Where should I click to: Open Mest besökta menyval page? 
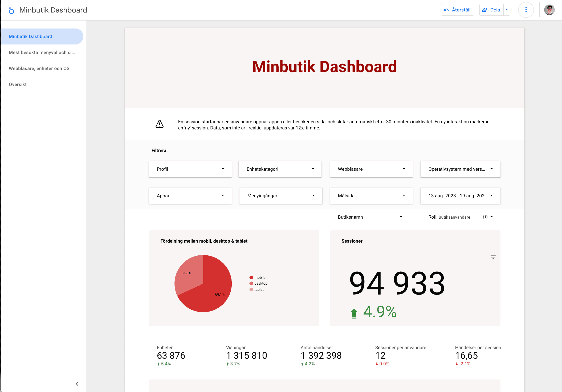pos(42,52)
